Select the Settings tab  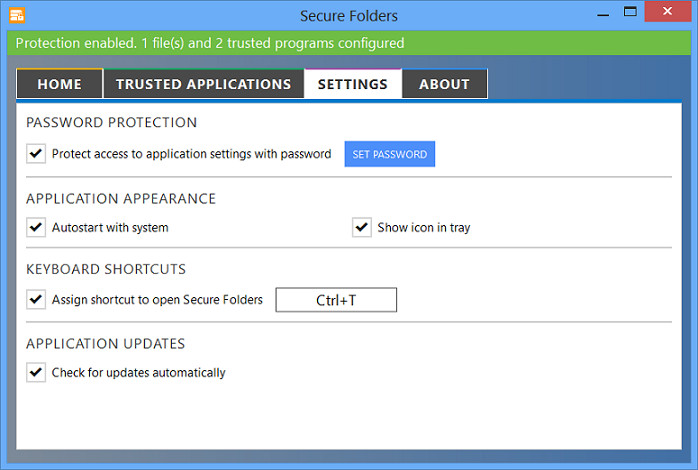coord(353,84)
